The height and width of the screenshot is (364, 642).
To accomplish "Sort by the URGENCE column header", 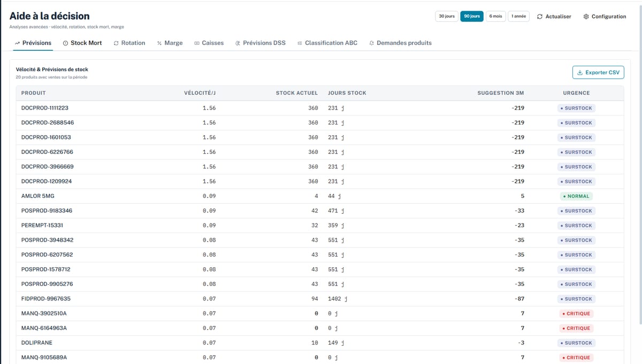I will 576,93.
